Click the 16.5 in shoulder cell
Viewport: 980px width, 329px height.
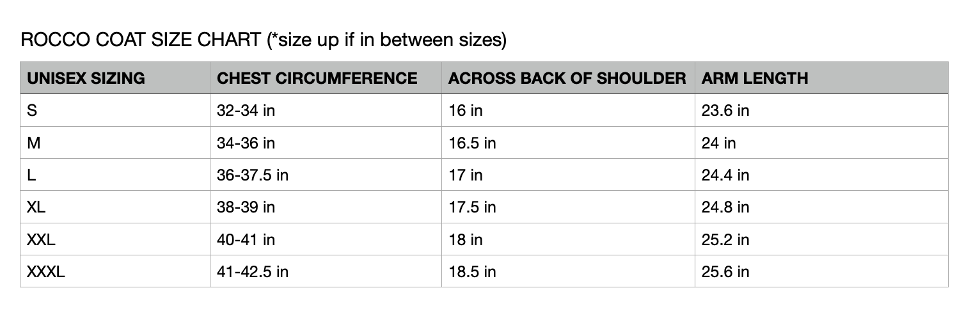[472, 143]
